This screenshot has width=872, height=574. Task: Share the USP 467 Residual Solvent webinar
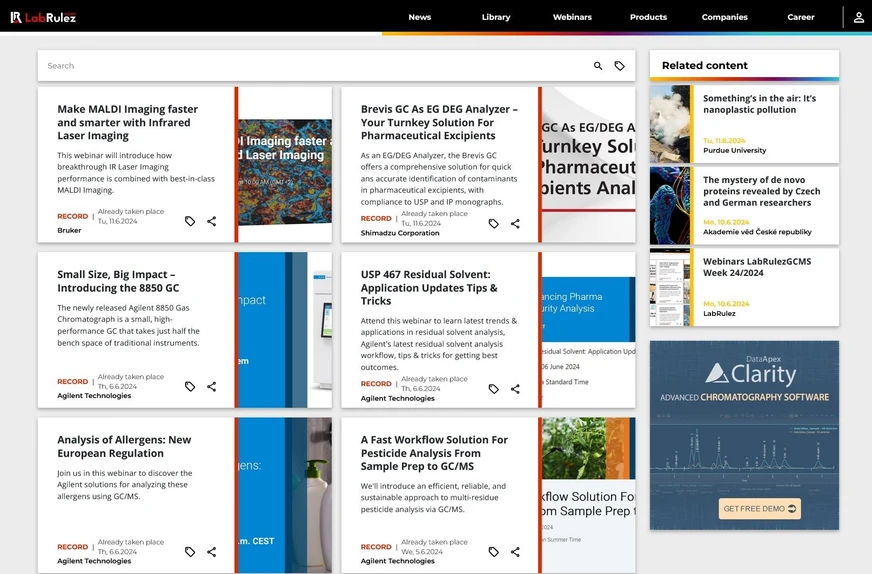516,389
